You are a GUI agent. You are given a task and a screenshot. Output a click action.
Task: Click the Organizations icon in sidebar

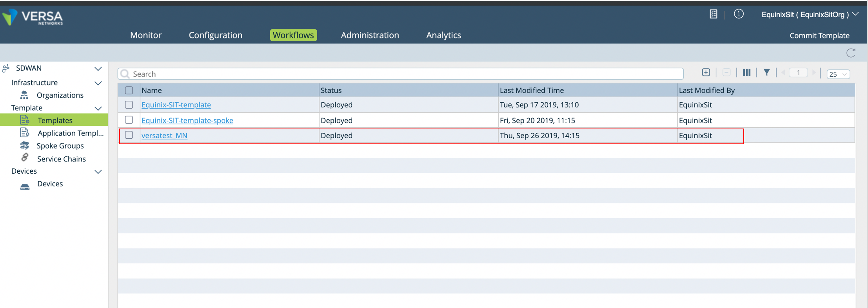pyautogui.click(x=24, y=95)
